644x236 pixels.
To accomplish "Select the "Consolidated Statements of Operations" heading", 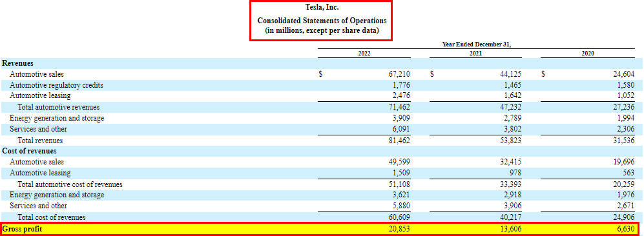I will coord(322,20).
